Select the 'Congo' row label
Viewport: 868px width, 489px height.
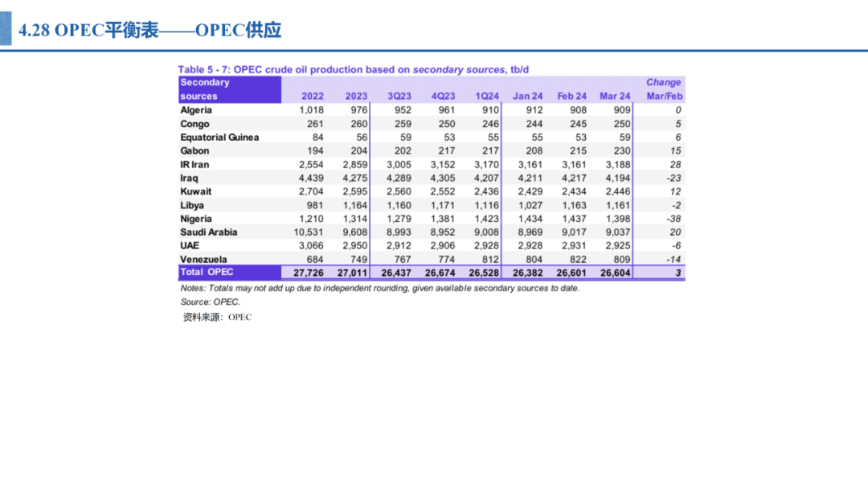(194, 124)
